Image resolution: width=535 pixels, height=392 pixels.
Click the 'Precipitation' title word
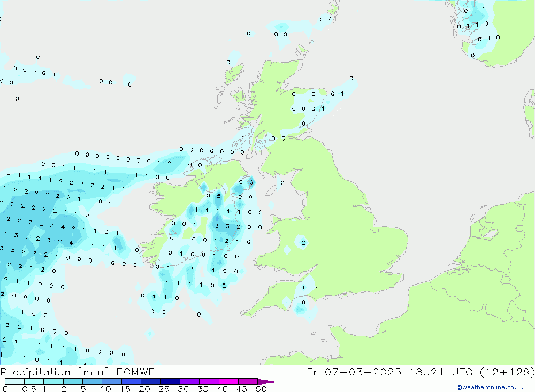pos(35,372)
